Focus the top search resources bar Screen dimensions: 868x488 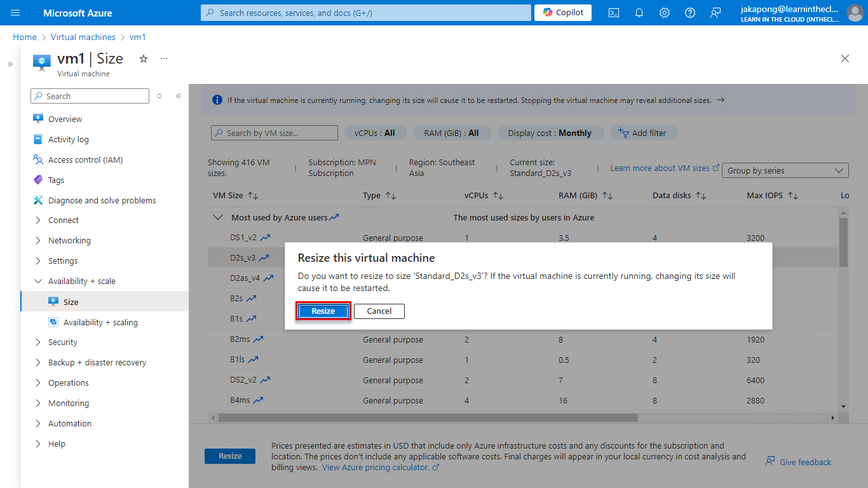[x=366, y=13]
